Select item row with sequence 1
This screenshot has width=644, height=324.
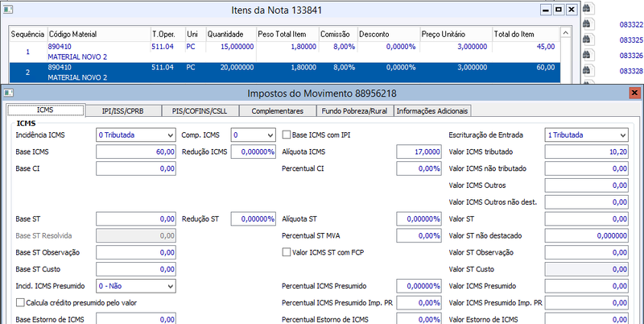tap(284, 52)
